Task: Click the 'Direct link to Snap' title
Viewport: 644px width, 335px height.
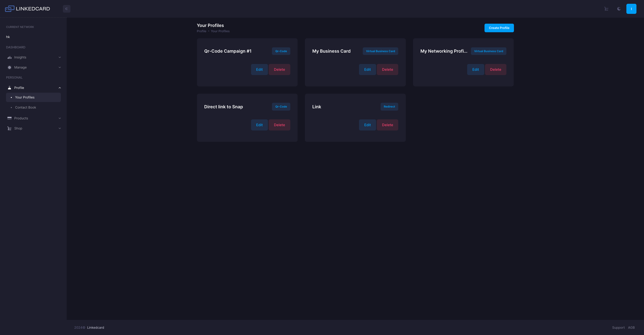Action: pos(223,107)
